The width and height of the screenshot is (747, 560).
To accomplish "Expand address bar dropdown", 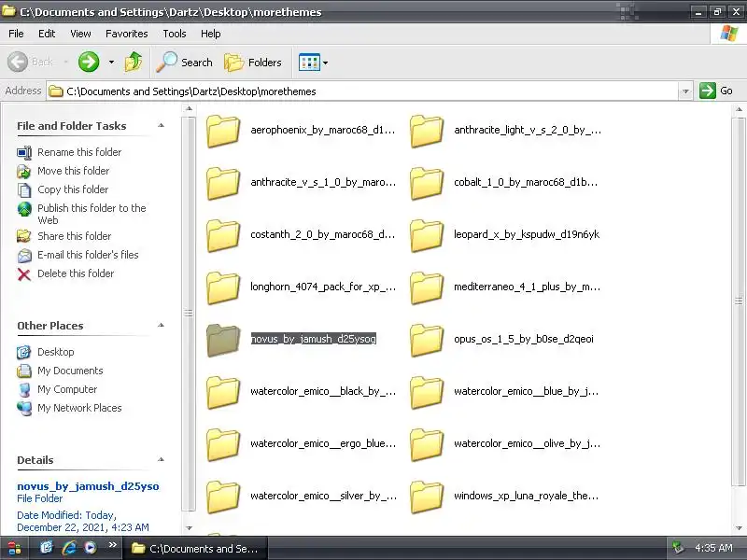I will point(685,91).
